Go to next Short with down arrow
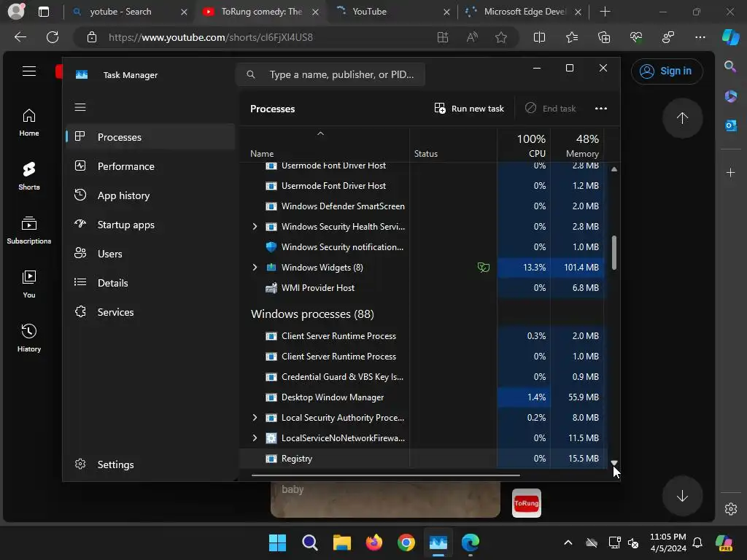Viewport: 747px width, 560px height. (682, 496)
